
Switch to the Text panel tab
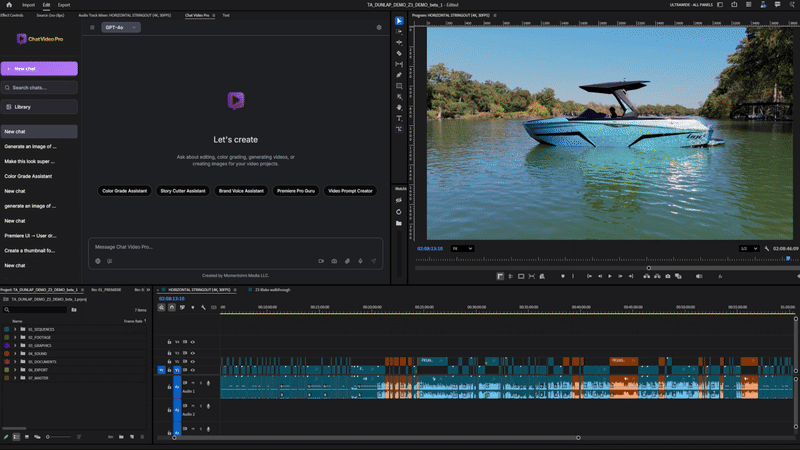(226, 15)
